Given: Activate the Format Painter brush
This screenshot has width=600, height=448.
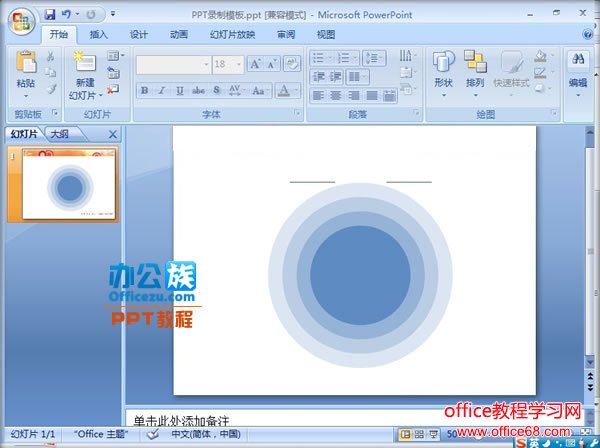Looking at the screenshot, I should (x=51, y=89).
